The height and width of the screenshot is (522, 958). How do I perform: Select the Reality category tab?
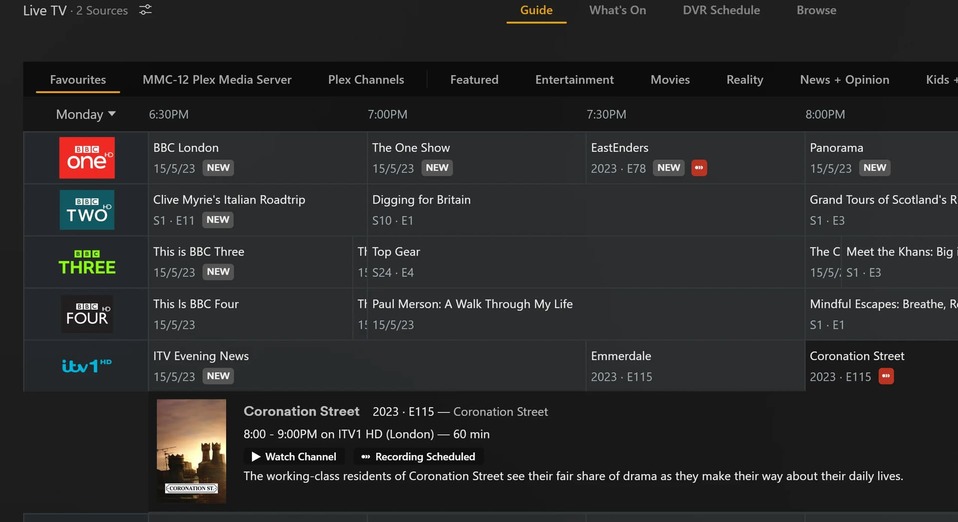745,79
